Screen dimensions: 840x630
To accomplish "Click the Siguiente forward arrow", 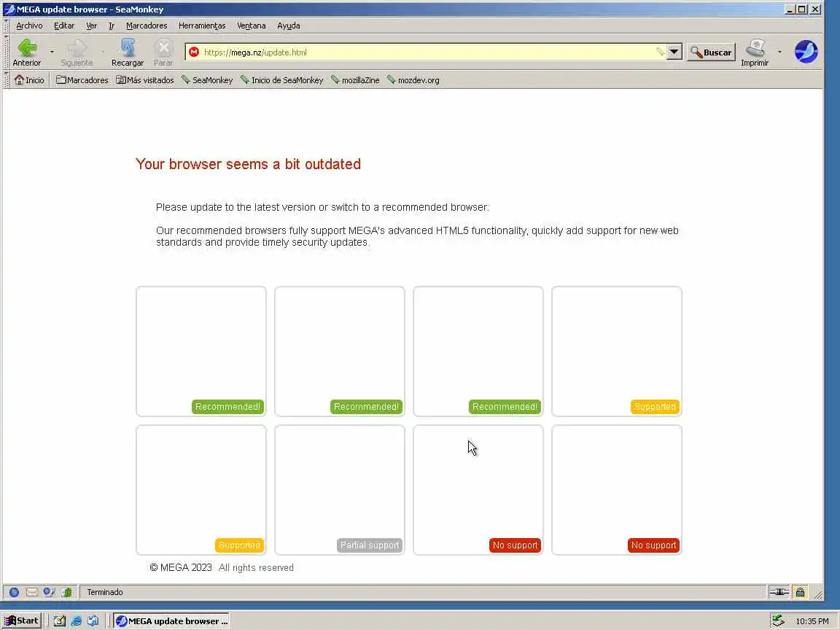I will tap(77, 52).
